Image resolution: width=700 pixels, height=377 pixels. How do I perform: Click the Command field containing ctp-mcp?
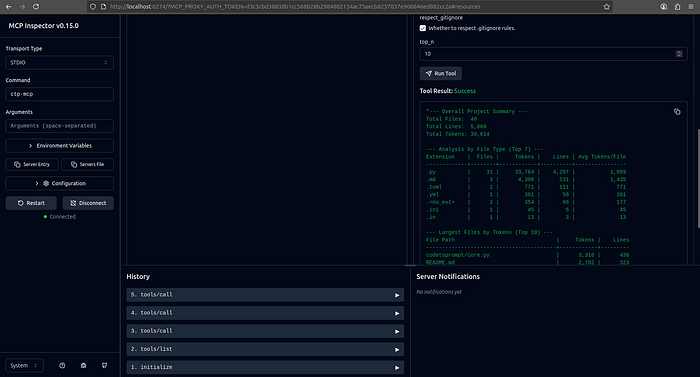[x=59, y=94]
